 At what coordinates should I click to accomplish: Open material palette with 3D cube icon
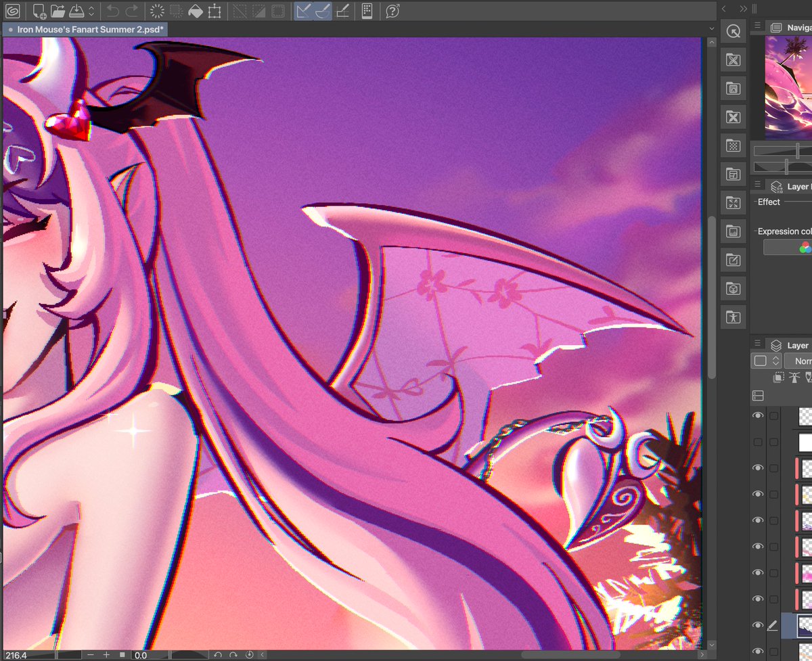(733, 289)
